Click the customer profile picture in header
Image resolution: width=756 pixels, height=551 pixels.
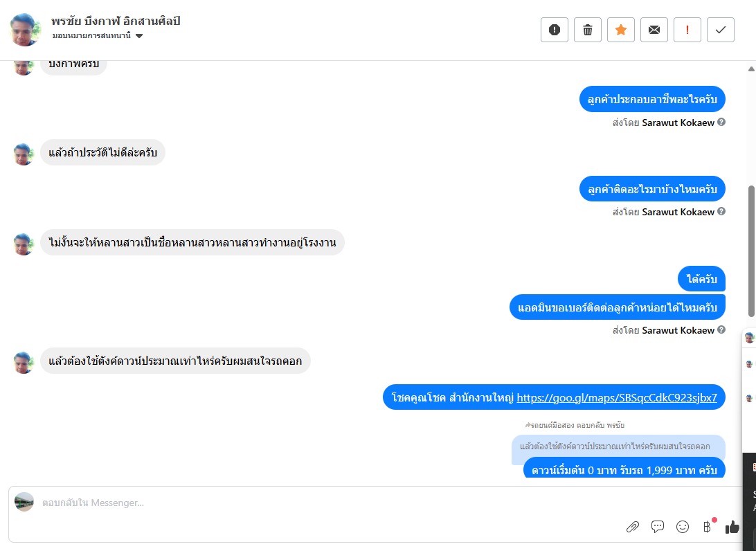(x=25, y=29)
